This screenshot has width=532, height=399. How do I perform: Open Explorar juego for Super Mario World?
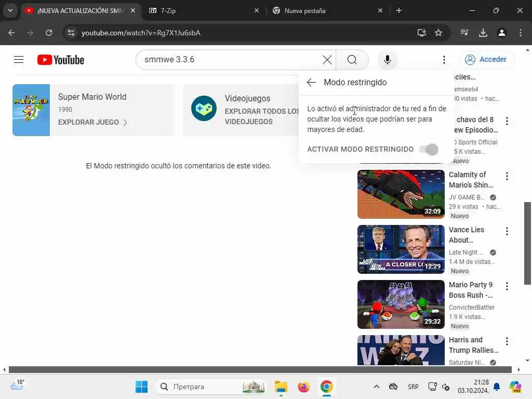click(88, 122)
